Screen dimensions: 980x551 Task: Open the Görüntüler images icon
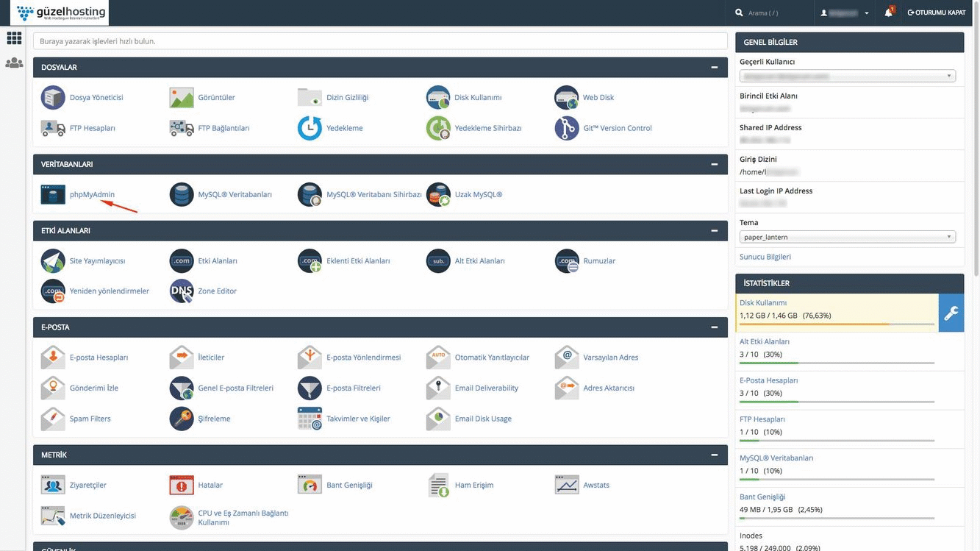click(x=182, y=97)
